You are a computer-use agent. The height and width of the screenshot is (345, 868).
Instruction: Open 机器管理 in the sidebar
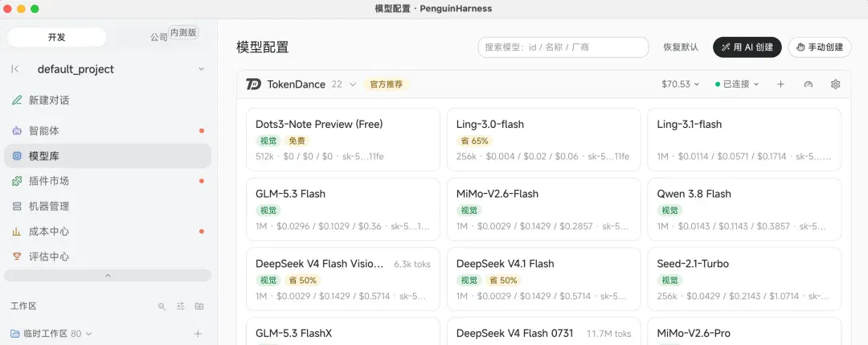[x=108, y=207]
